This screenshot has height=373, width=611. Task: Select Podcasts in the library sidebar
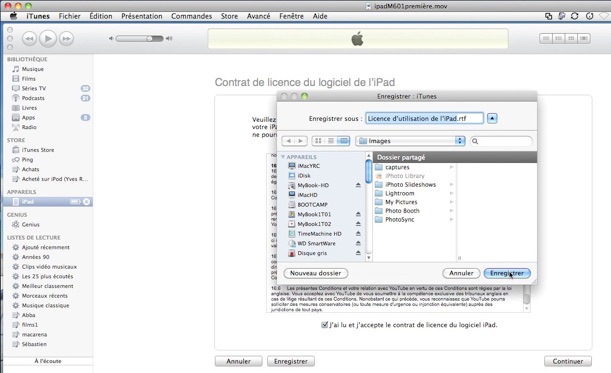coord(33,98)
